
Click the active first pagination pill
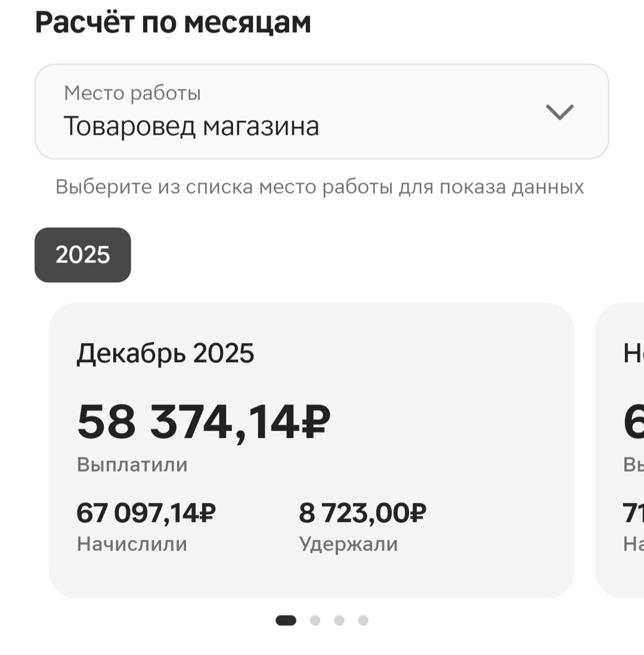coord(287,620)
